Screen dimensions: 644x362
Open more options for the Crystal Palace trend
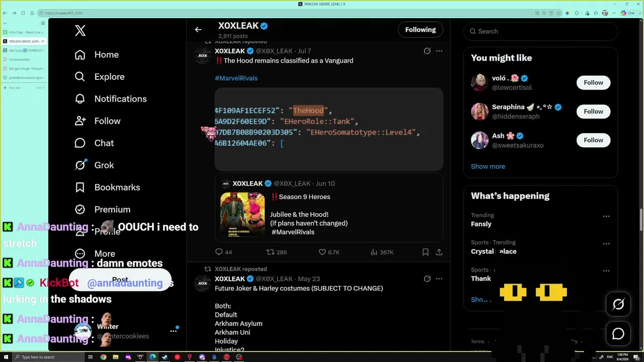coord(606,243)
